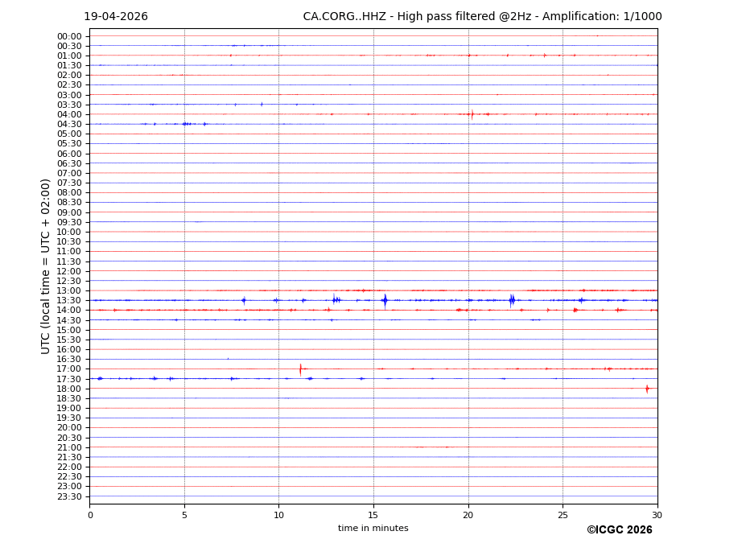The width and height of the screenshot is (746, 560).
Task: Click the CA.CORG..HHZ chart title
Action: click(482, 17)
